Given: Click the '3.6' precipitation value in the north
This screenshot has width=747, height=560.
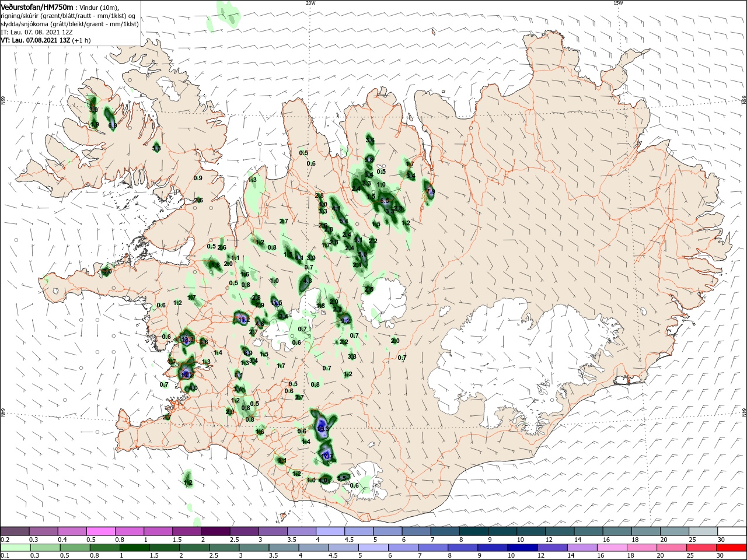Looking at the screenshot, I should point(370,140).
